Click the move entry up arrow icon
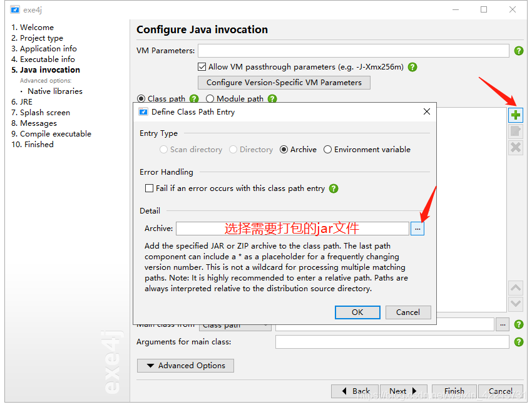The height and width of the screenshot is (407, 532). [515, 288]
